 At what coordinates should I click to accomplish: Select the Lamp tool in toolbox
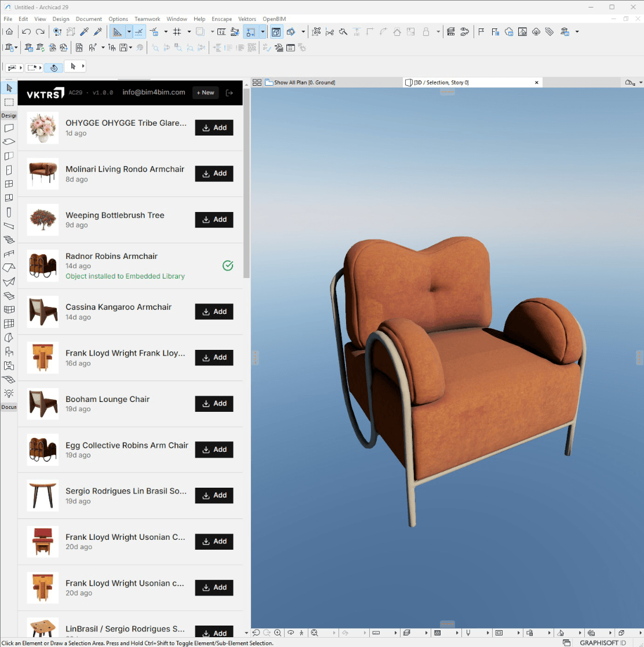[x=9, y=393]
